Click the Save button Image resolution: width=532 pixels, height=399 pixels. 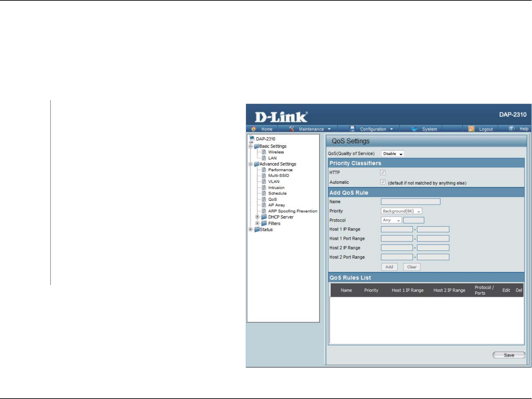(x=509, y=355)
